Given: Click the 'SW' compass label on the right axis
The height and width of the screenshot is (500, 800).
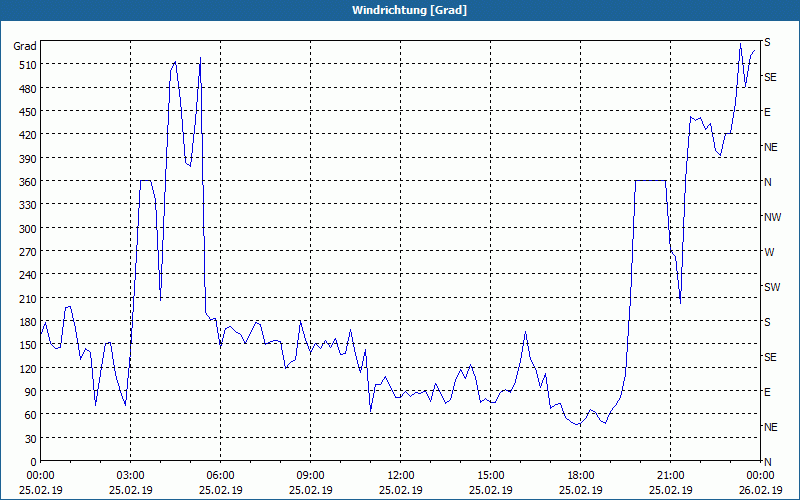Looking at the screenshot, I should pos(772,287).
